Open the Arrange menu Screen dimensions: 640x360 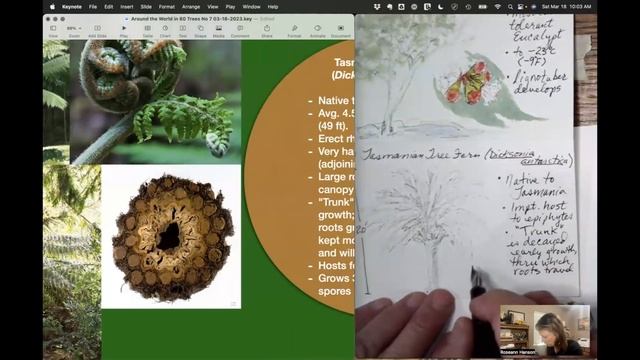click(x=191, y=7)
